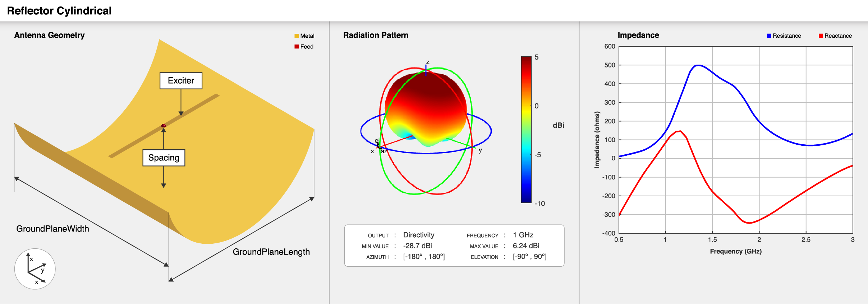Click the Directivity output value

point(418,235)
